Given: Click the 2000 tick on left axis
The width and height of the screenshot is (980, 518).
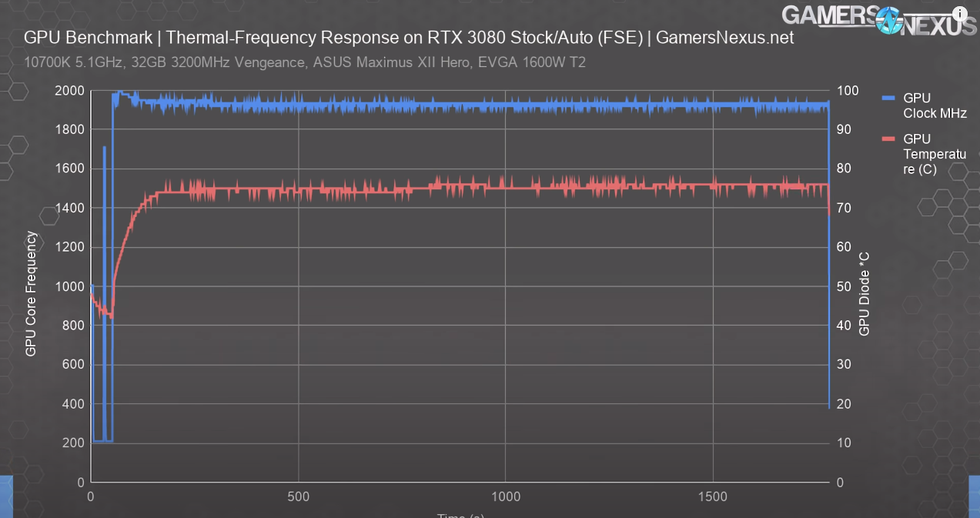Looking at the screenshot, I should coord(70,91).
